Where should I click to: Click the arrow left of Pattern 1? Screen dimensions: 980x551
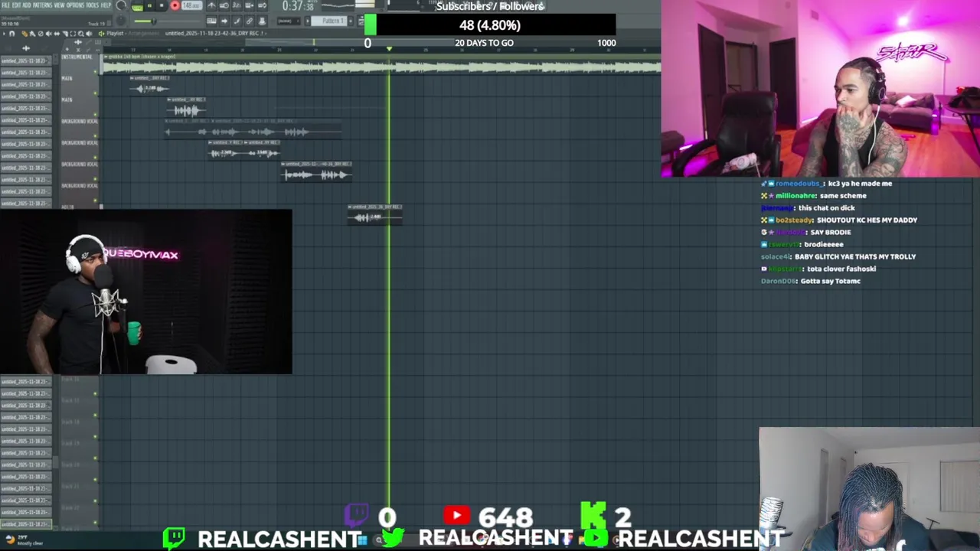307,21
